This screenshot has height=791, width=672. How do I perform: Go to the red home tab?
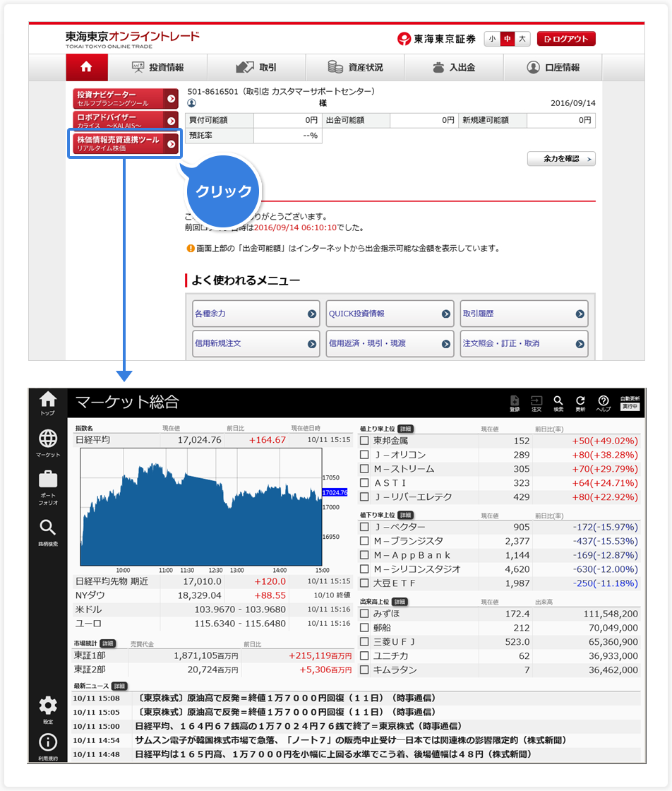coord(87,67)
